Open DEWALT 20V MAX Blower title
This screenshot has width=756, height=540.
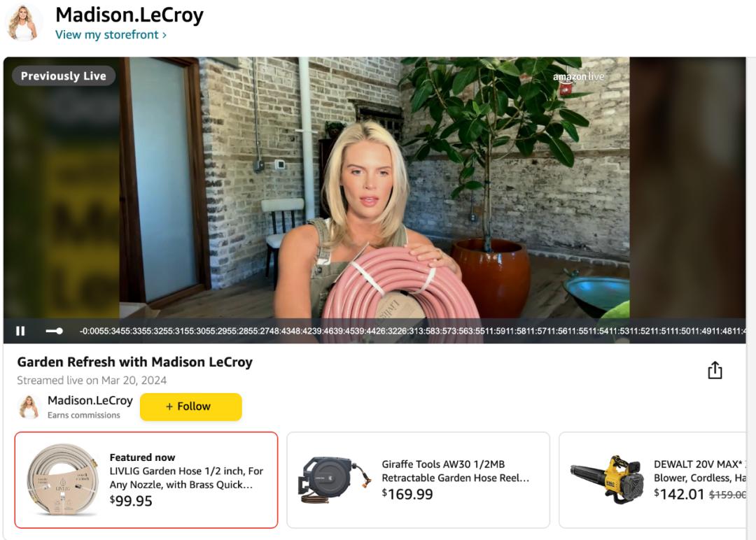pos(699,471)
